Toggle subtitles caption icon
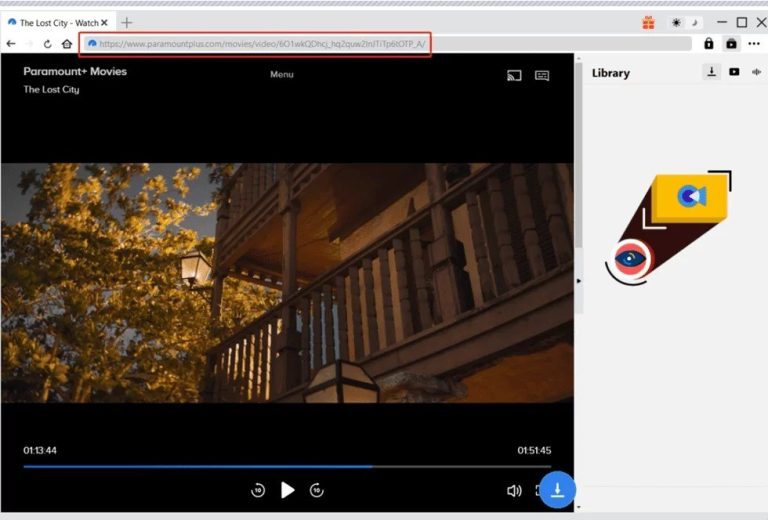Viewport: 768px width, 520px height. 542,75
